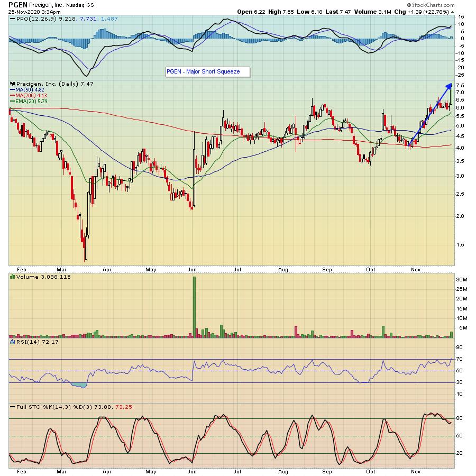Click the small RSI line icon before RSI(14)
This screenshot has height=476, width=476.
[x=13, y=342]
